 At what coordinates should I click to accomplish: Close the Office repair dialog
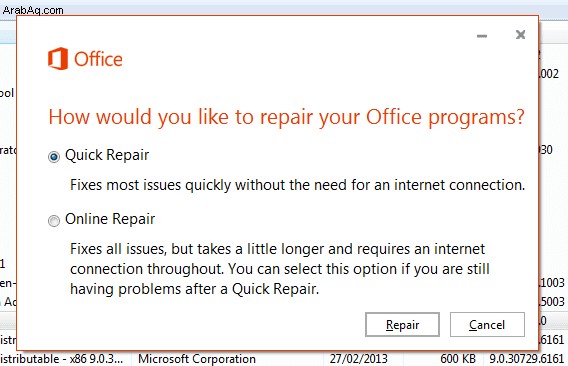click(521, 35)
